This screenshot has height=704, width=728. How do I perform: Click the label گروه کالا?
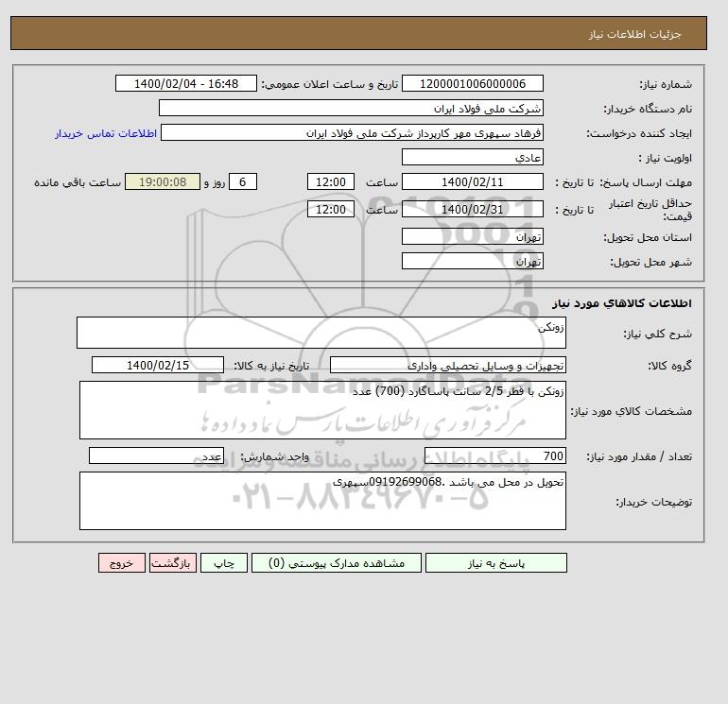click(x=670, y=366)
